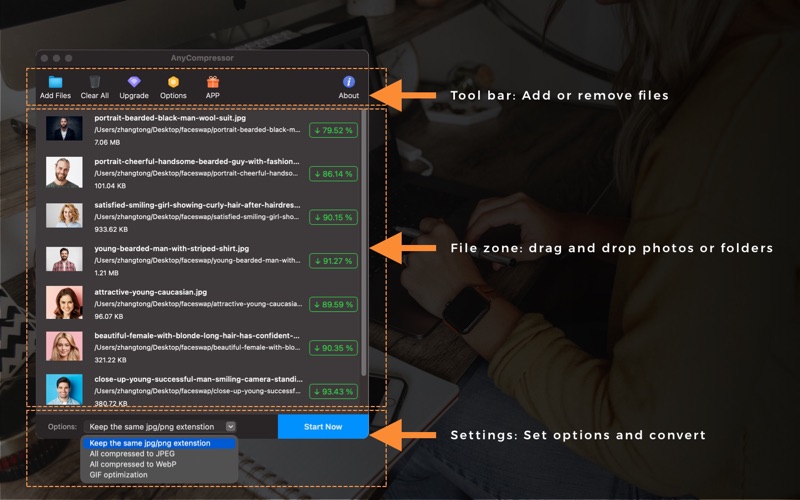The image size is (800, 500).
Task: Click the 89.59 % compression badge
Action: point(333,305)
